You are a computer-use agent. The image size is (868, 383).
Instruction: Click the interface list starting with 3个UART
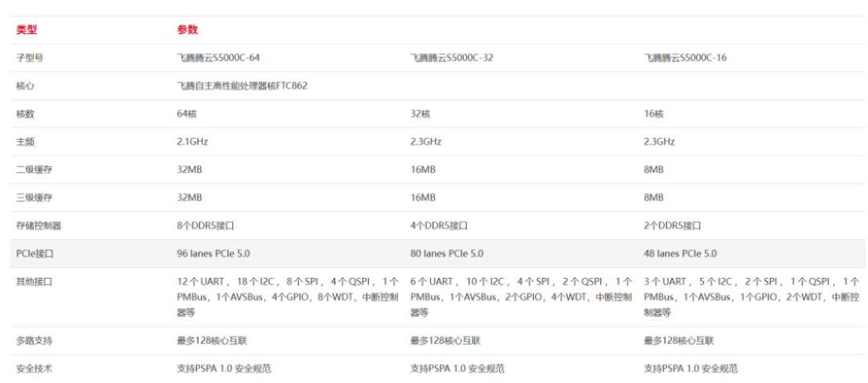click(751, 297)
